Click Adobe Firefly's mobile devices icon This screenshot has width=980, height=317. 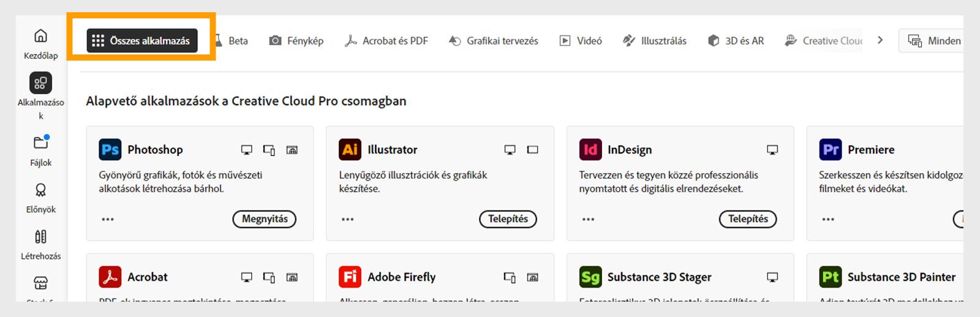tap(509, 277)
